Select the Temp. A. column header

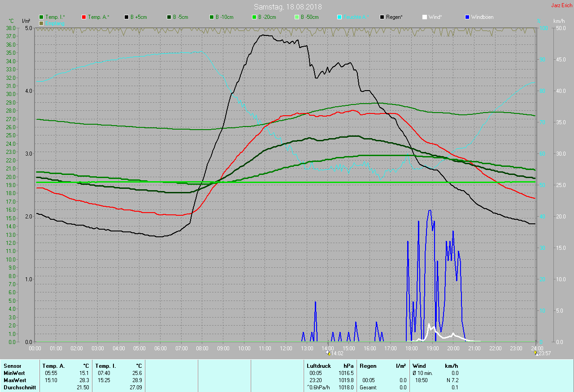[54, 366]
